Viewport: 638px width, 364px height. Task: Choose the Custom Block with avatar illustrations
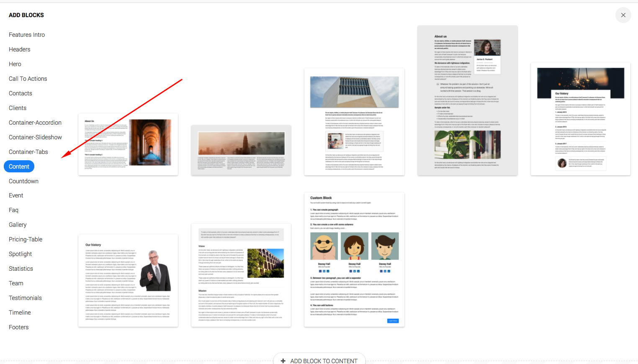tap(354, 259)
